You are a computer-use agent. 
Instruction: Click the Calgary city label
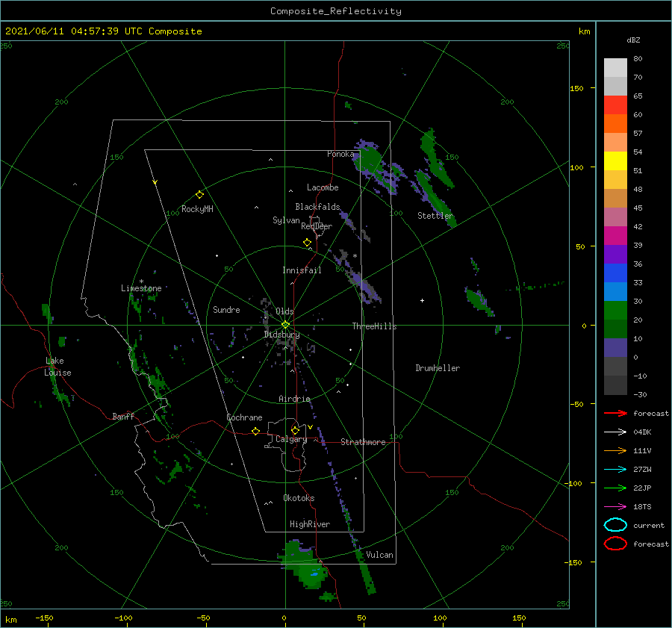tap(291, 439)
